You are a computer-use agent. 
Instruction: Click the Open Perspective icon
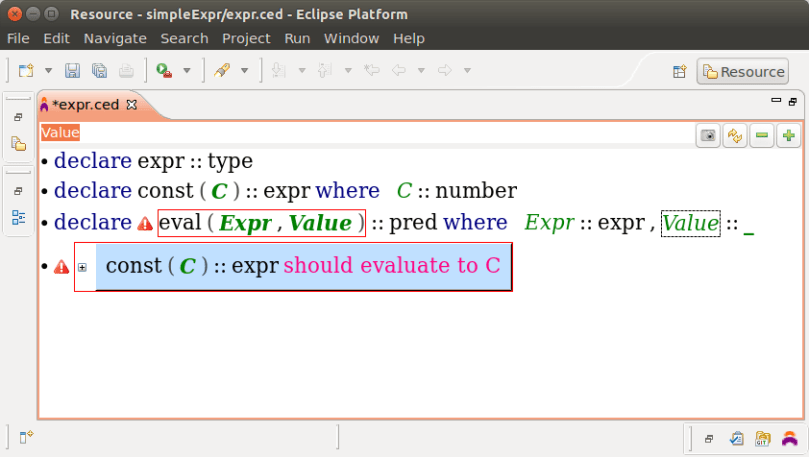(679, 72)
